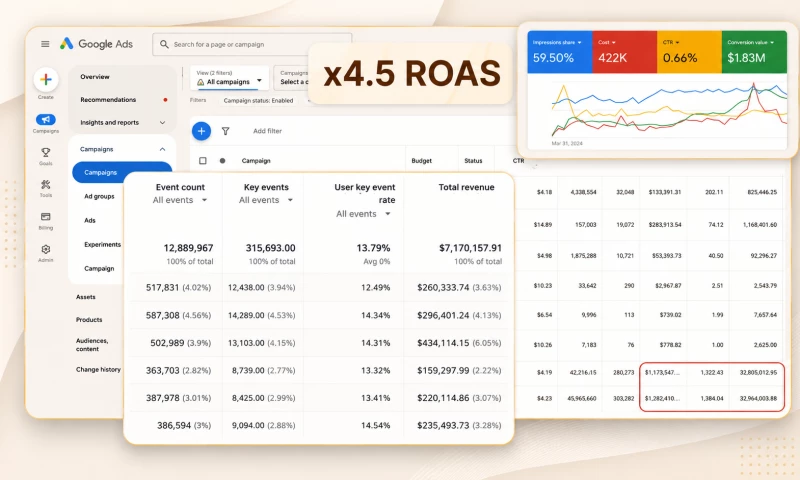800x480 pixels.
Task: Open the Cost metric dropdown
Action: tap(614, 42)
